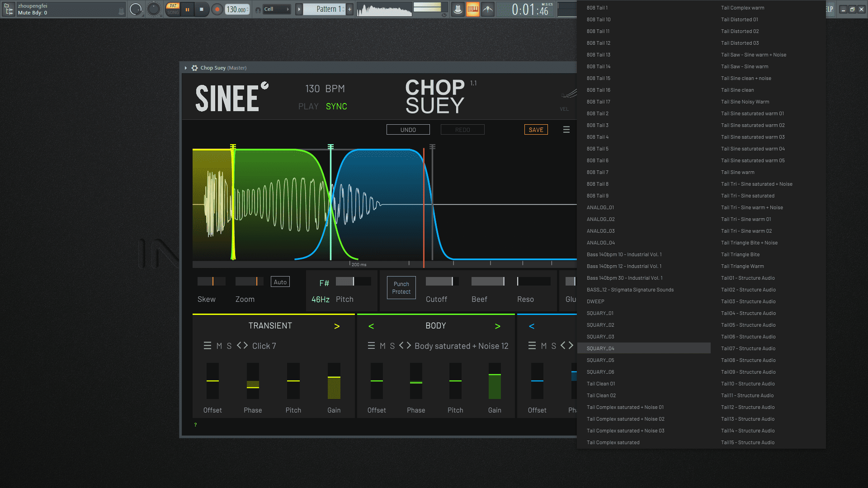Open the FL Studio plugin picker icon
Image resolution: width=868 pixels, height=488 pixels.
(9, 9)
